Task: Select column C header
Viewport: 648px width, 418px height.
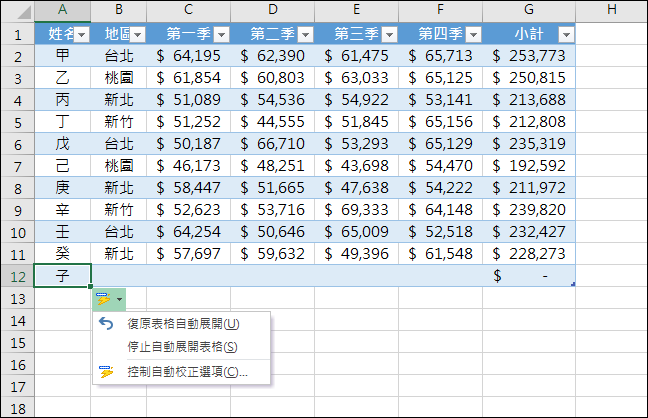Action: 188,10
